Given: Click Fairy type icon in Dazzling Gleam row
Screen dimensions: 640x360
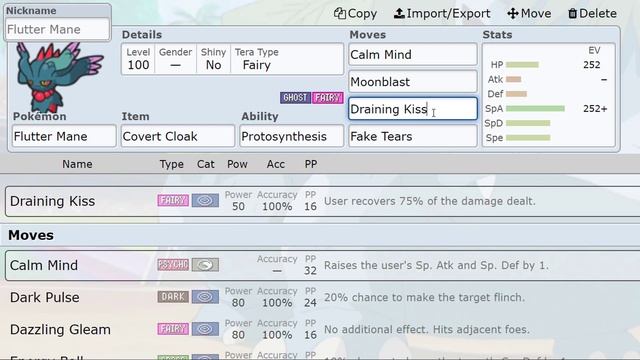Looking at the screenshot, I should click(173, 329).
